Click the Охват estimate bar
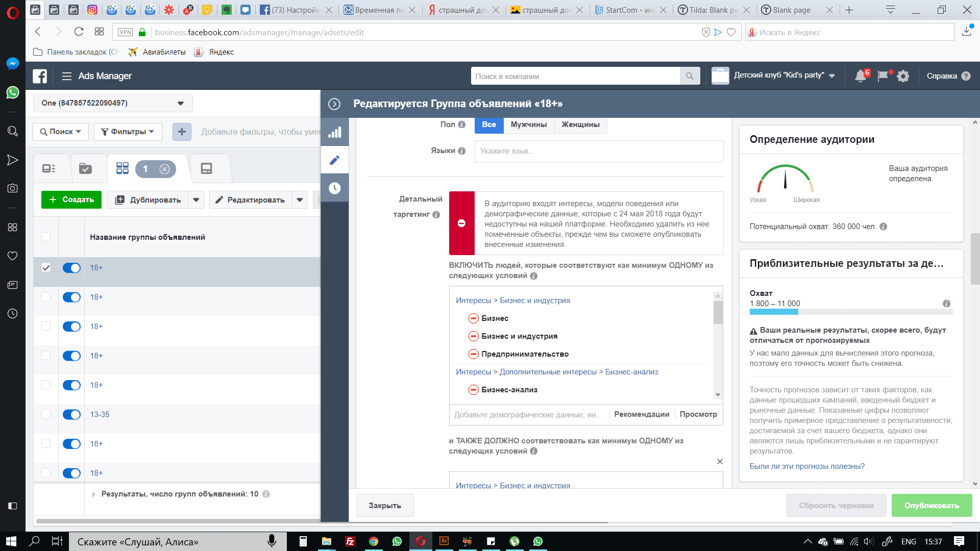Screen dimensions: 980x551 click(x=851, y=312)
